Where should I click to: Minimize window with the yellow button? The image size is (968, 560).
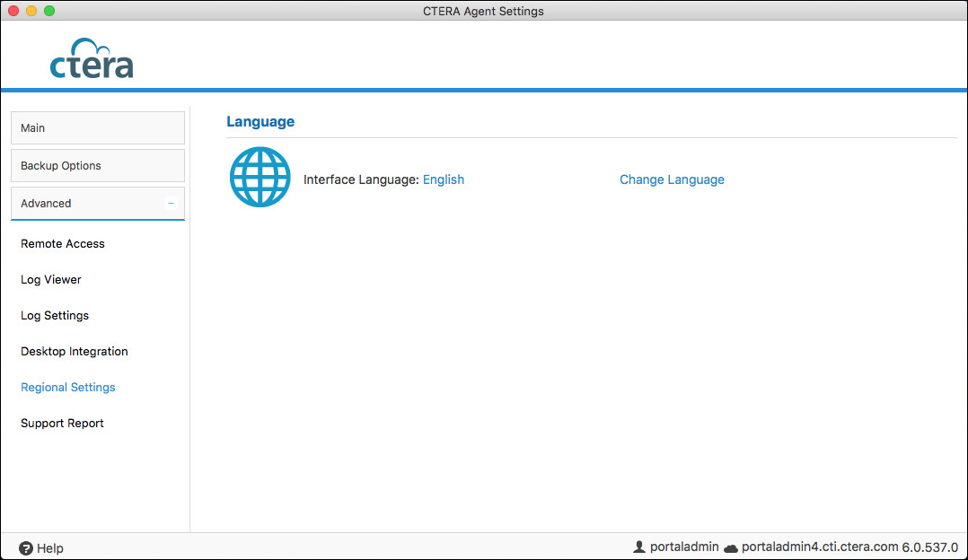pyautogui.click(x=31, y=11)
